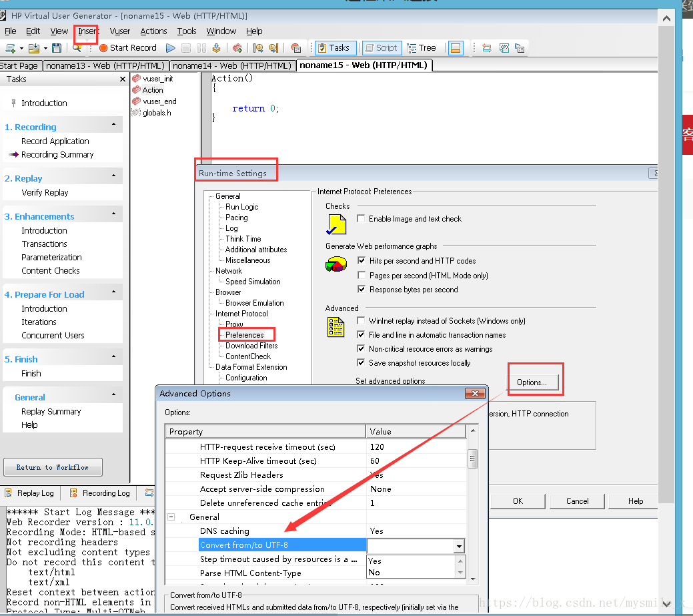Open Parameterization task link
This screenshot has height=616, width=693.
point(52,258)
